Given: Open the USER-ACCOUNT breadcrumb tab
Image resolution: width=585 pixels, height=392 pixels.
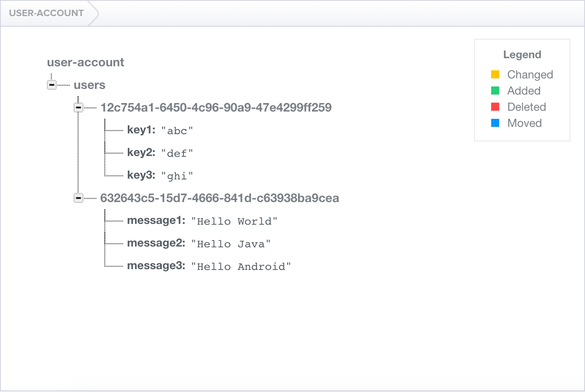Looking at the screenshot, I should coord(47,13).
